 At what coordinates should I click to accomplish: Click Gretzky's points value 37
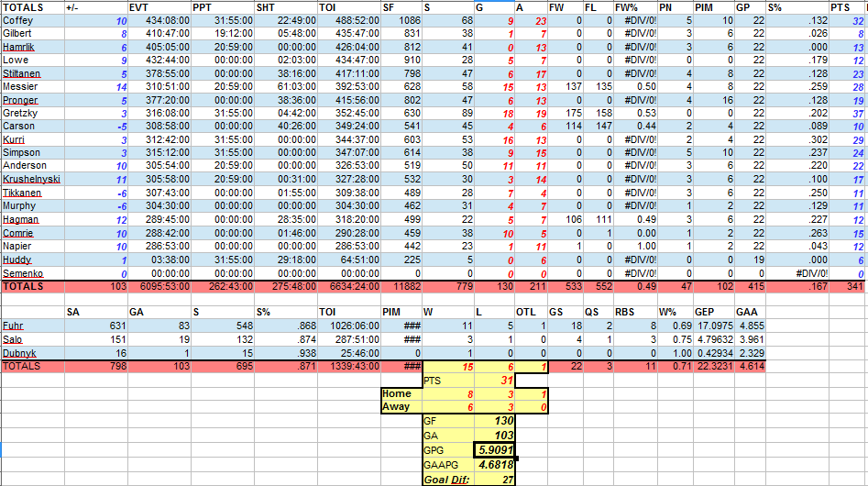coord(847,114)
